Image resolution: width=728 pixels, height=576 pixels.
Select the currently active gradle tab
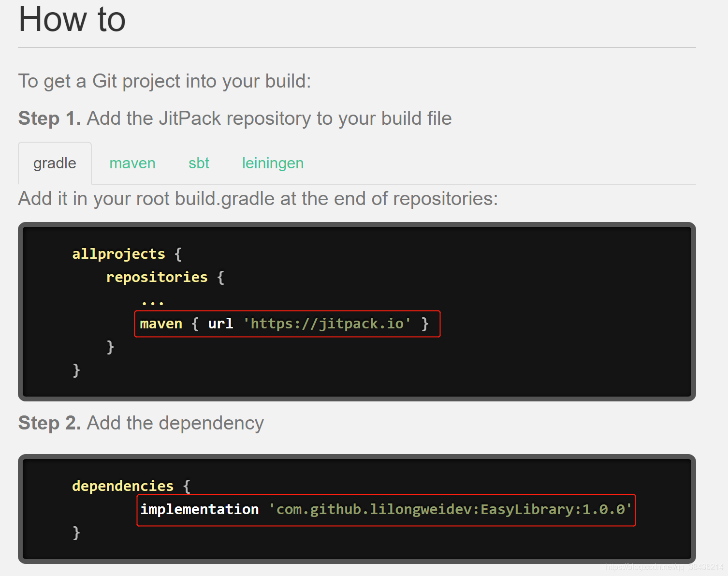coord(54,163)
